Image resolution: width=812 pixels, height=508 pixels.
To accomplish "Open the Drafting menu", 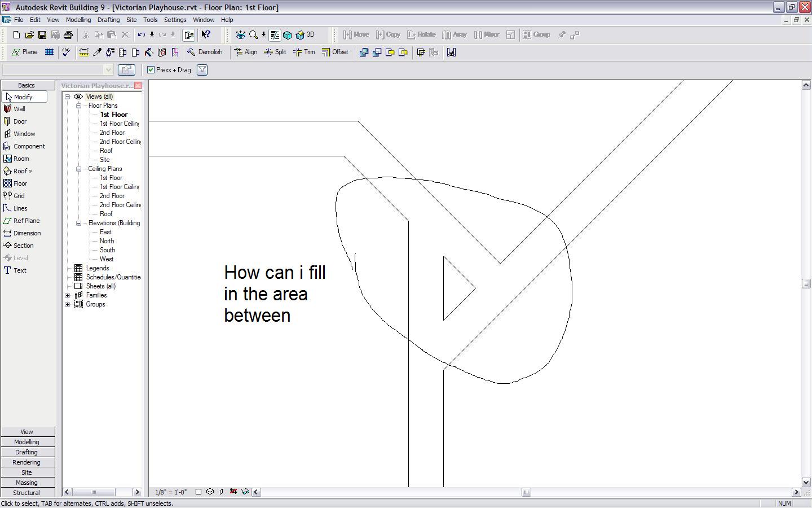I will [108, 20].
